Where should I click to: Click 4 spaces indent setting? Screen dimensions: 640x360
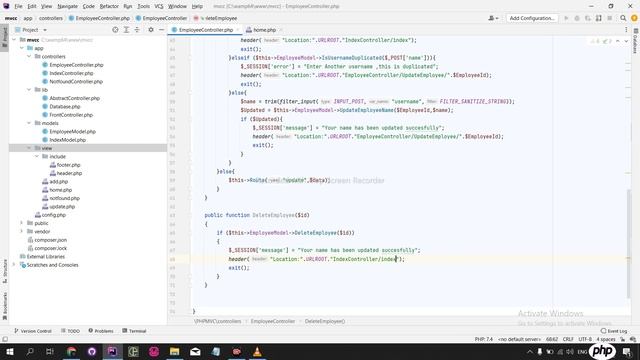point(606,339)
